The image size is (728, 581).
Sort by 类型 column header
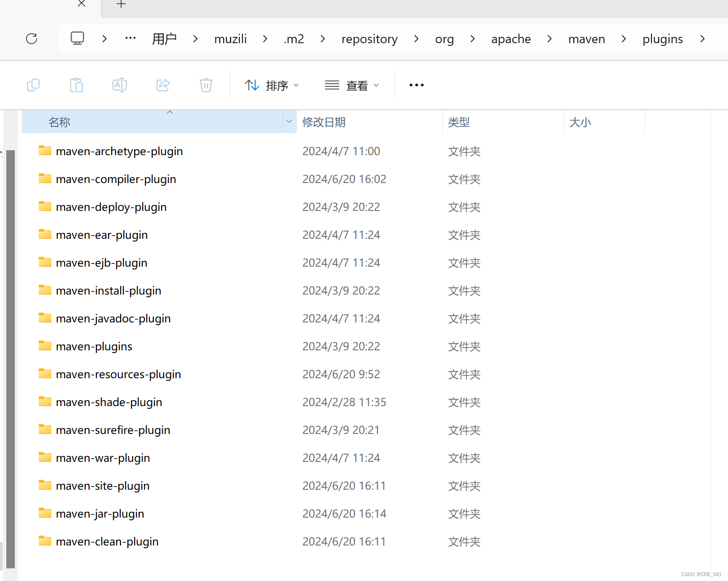click(x=503, y=122)
